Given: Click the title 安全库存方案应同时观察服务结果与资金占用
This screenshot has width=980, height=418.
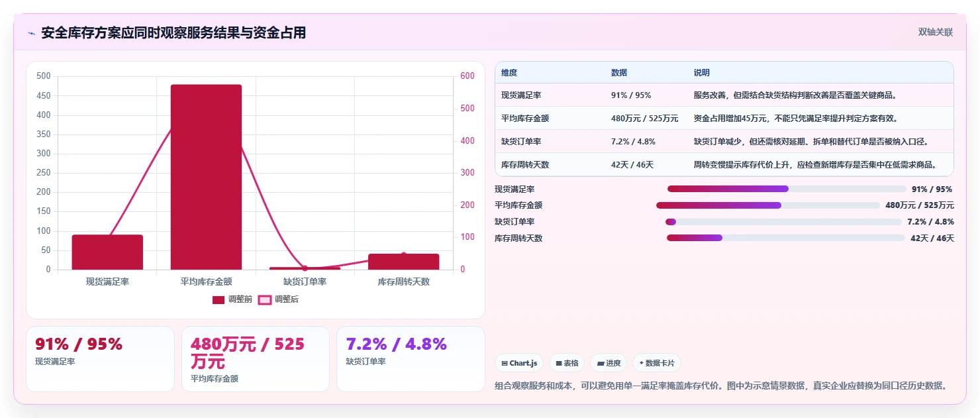Looking at the screenshot, I should (x=173, y=32).
